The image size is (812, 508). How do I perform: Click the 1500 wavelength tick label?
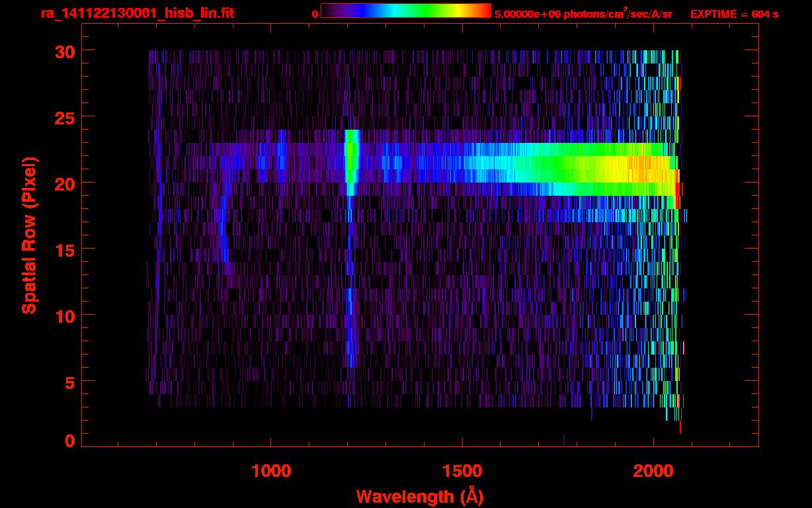462,471
